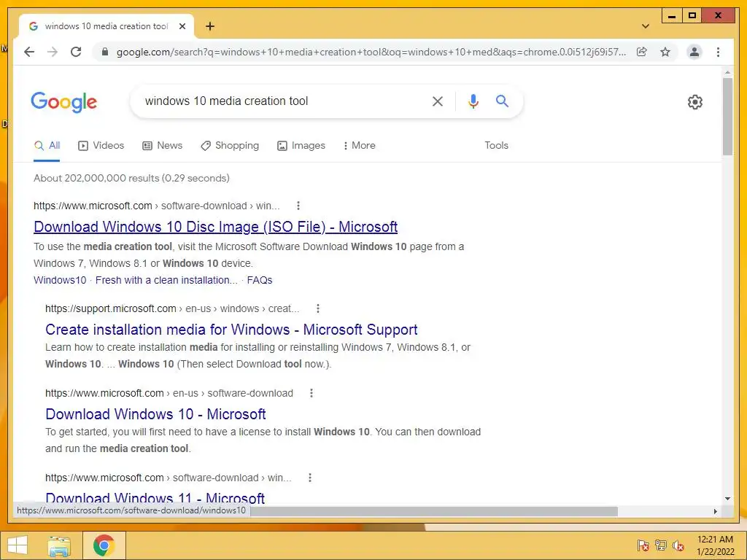Open Chrome's three-dot menu
Viewport: 747px width, 560px height.
(718, 52)
